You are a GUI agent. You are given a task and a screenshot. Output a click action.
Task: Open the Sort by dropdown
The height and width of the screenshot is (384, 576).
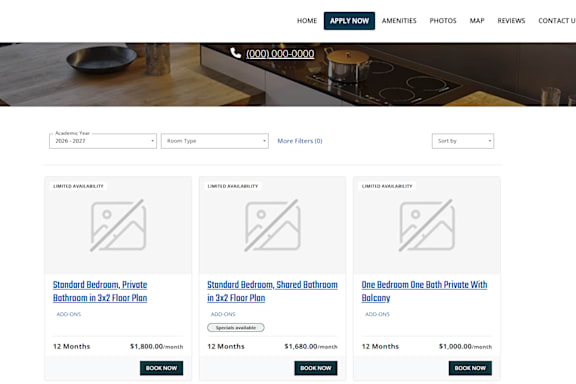463,141
